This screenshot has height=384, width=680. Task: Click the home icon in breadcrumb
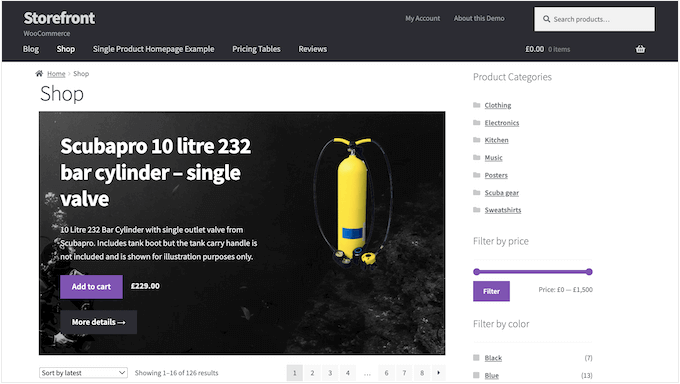(39, 73)
